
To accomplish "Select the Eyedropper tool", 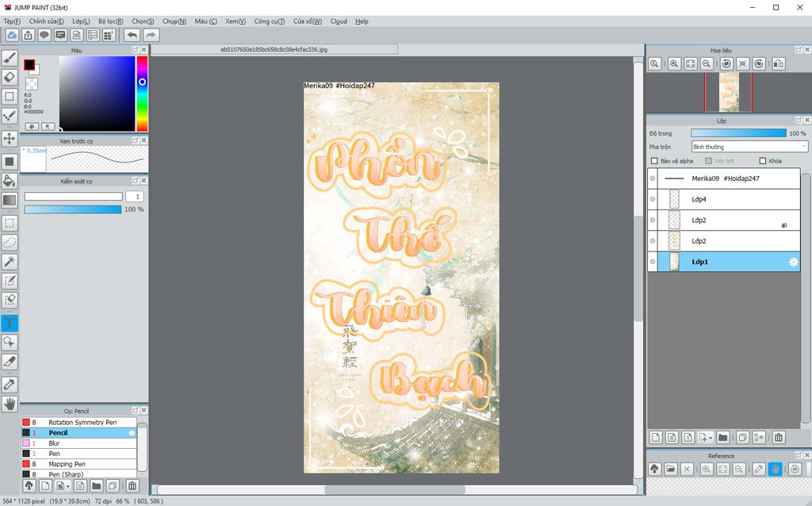I will [10, 385].
